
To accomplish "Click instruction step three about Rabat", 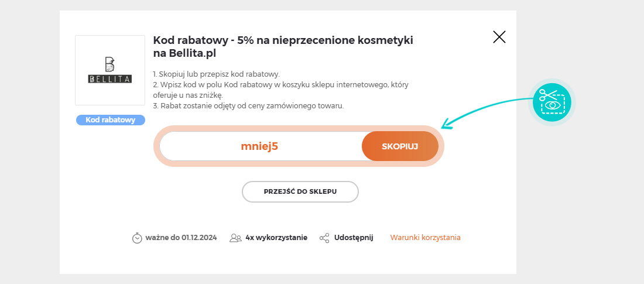I will [248, 105].
